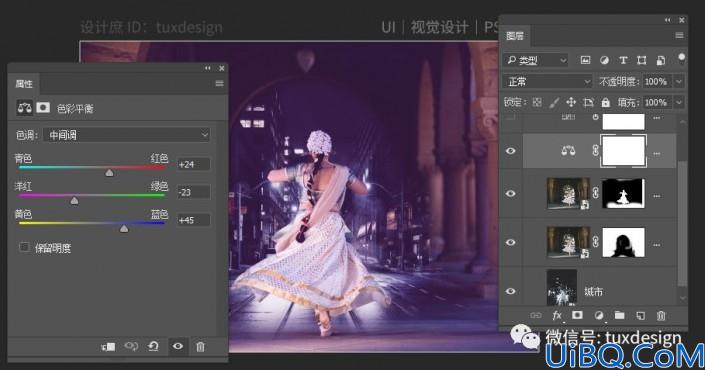This screenshot has width=705, height=370.
Task: Click mask link icon on Color Balance layer
Action: [x=595, y=151]
